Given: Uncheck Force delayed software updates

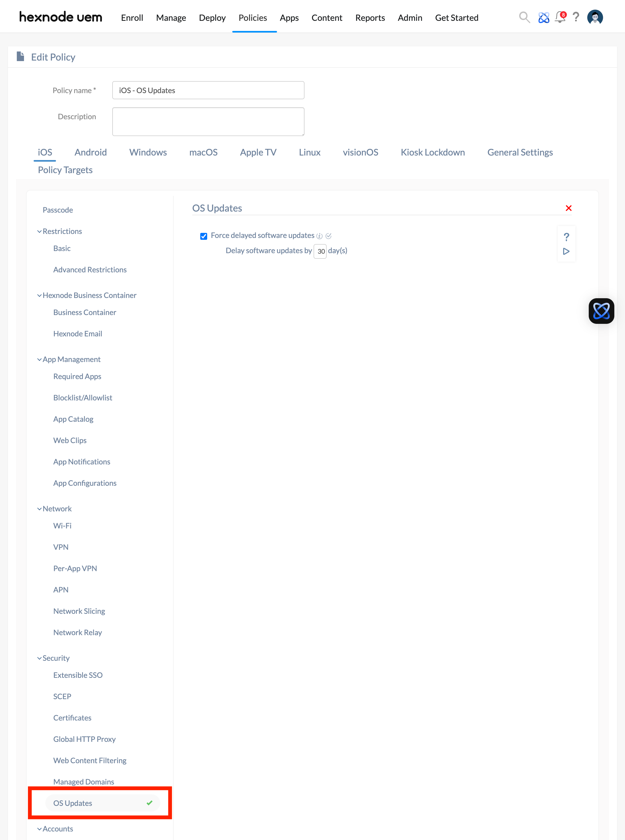Looking at the screenshot, I should coord(203,236).
